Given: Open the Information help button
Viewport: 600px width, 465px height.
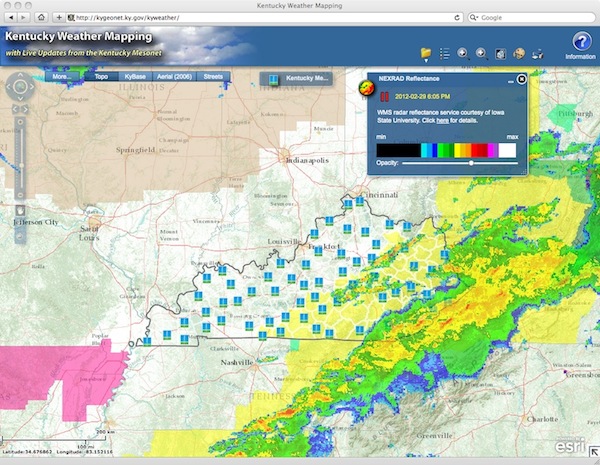Looking at the screenshot, I should tap(581, 45).
